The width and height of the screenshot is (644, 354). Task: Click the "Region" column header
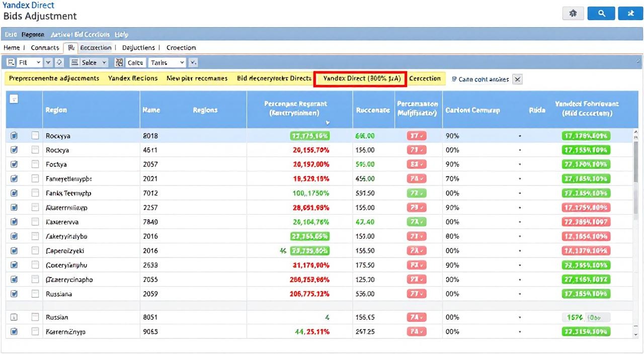(x=56, y=110)
